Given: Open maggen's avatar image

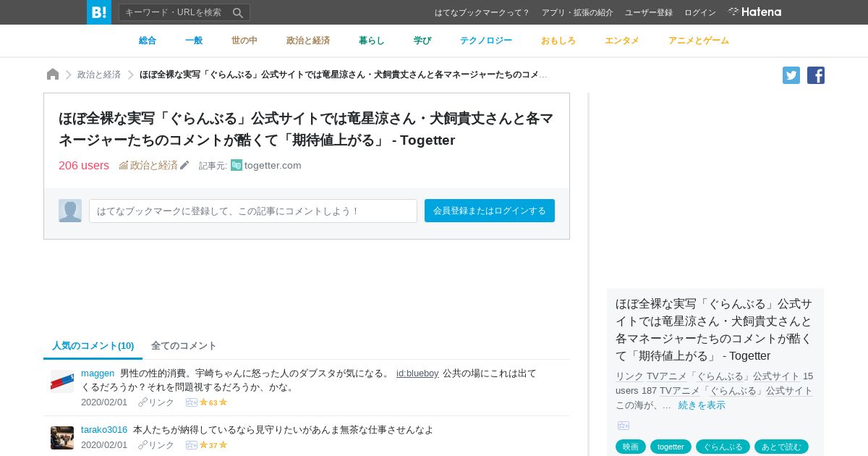Looking at the screenshot, I should point(62,381).
